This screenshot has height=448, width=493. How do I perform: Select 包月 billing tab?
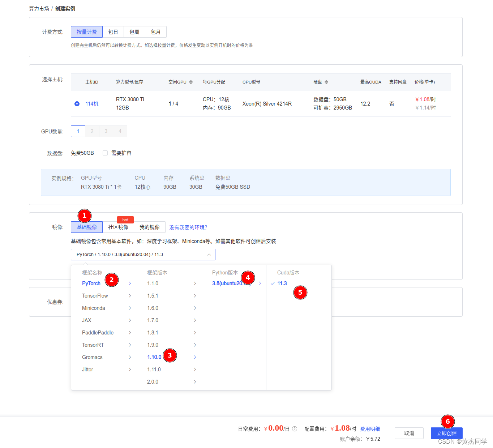coord(156,32)
